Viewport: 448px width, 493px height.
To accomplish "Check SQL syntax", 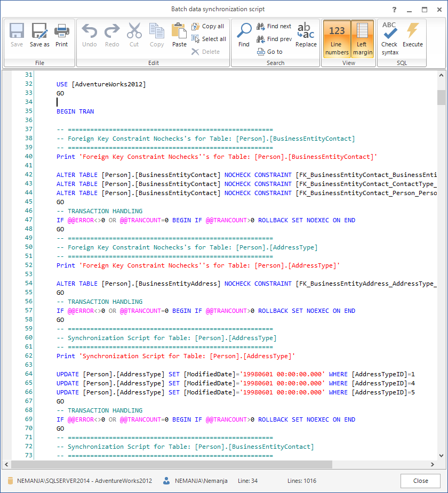I will [389, 39].
